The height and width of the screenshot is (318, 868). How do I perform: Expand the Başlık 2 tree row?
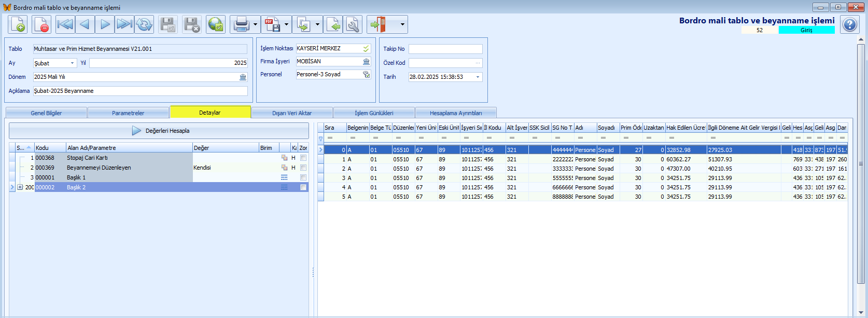pyautogui.click(x=20, y=187)
